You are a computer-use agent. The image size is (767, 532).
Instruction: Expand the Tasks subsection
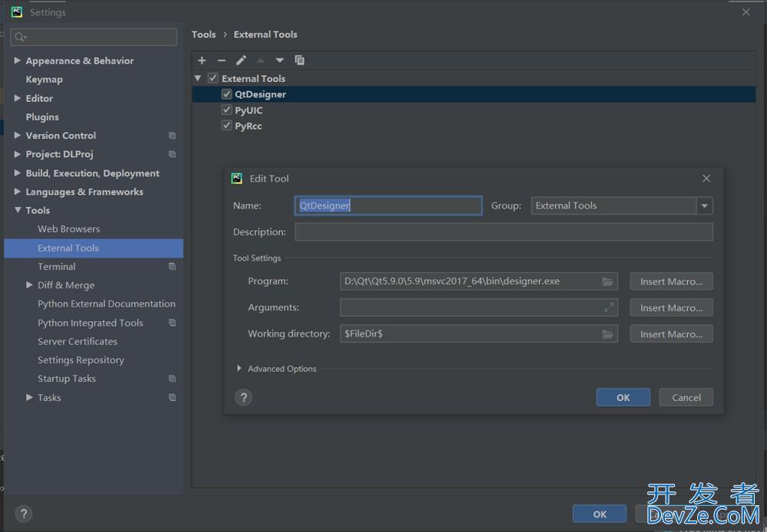click(29, 397)
